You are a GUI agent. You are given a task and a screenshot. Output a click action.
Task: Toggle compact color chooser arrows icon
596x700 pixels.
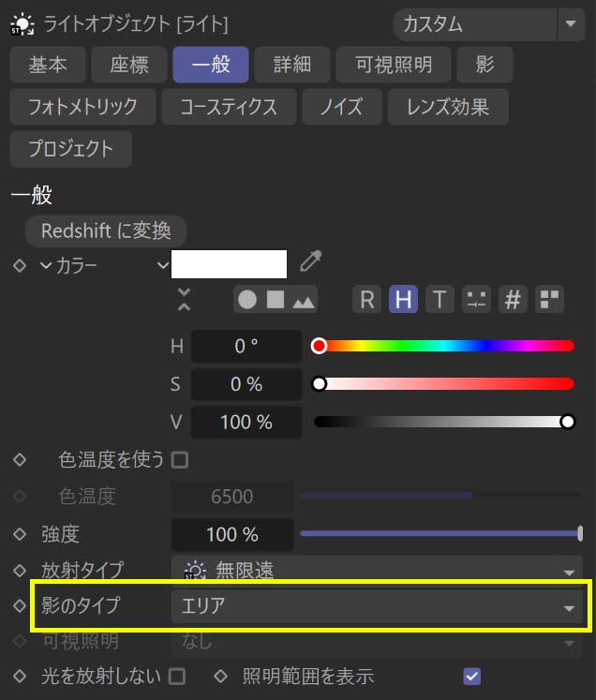pos(184,299)
